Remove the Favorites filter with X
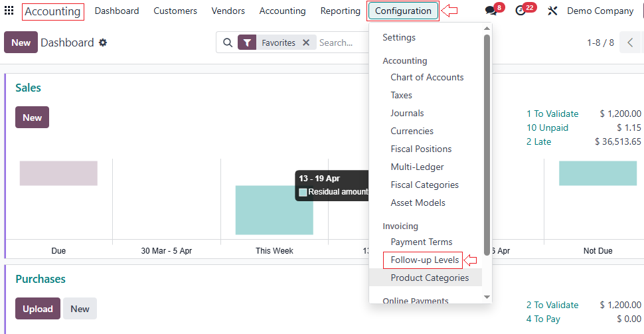The image size is (644, 334). [x=306, y=42]
